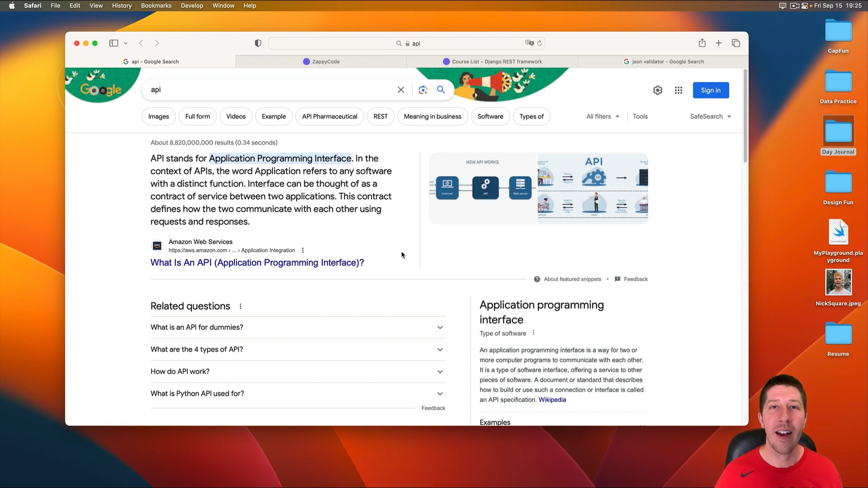Viewport: 868px width, 488px height.
Task: Select the Full form filter chip
Action: [198, 117]
